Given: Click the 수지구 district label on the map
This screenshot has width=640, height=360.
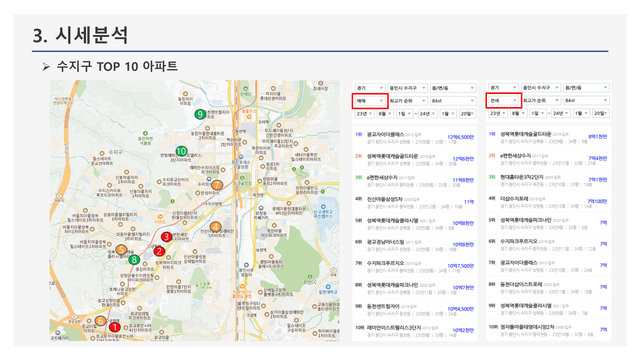Looking at the screenshot, I should (x=115, y=152).
